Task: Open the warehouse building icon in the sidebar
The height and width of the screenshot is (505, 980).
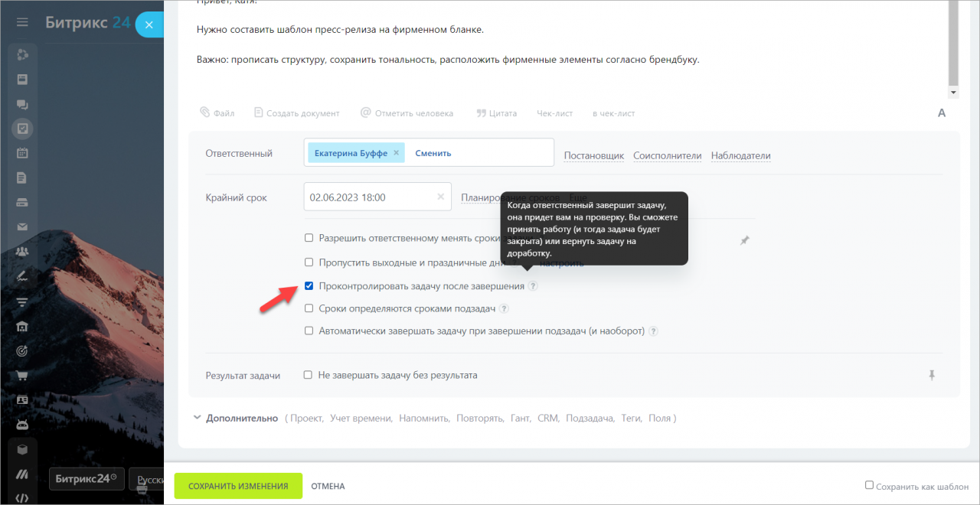Action: pyautogui.click(x=22, y=327)
